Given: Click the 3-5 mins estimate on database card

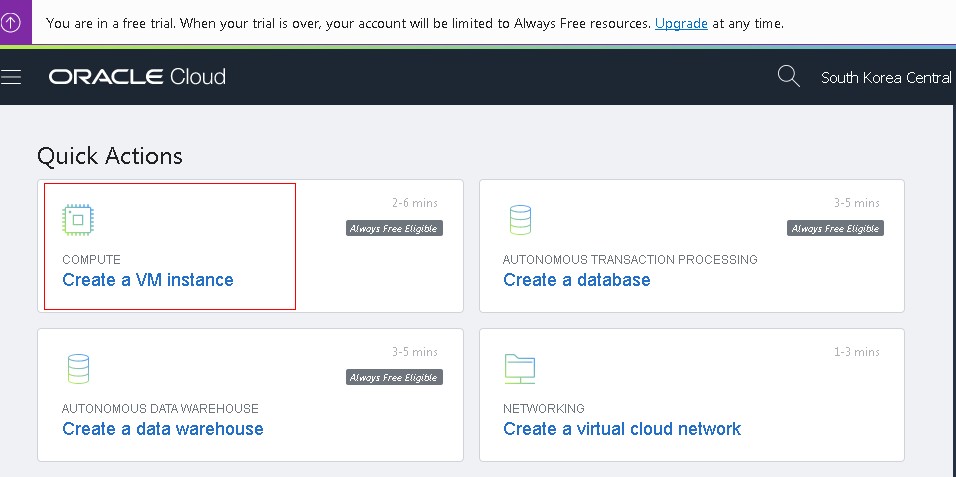Looking at the screenshot, I should point(857,203).
